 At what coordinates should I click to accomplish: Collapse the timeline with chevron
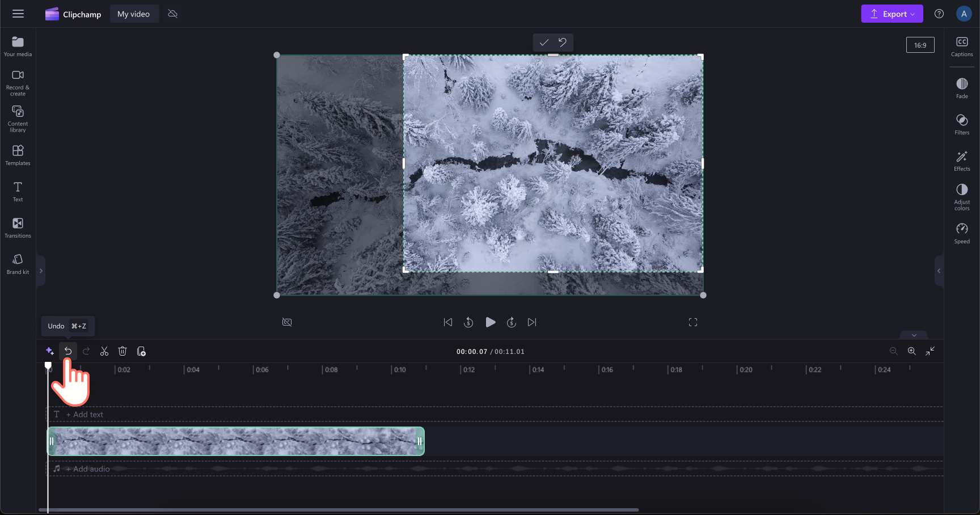[x=914, y=335]
